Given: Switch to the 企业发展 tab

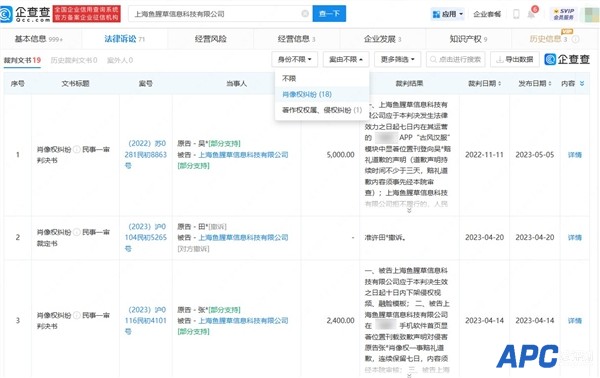Looking at the screenshot, I should pyautogui.click(x=383, y=39).
